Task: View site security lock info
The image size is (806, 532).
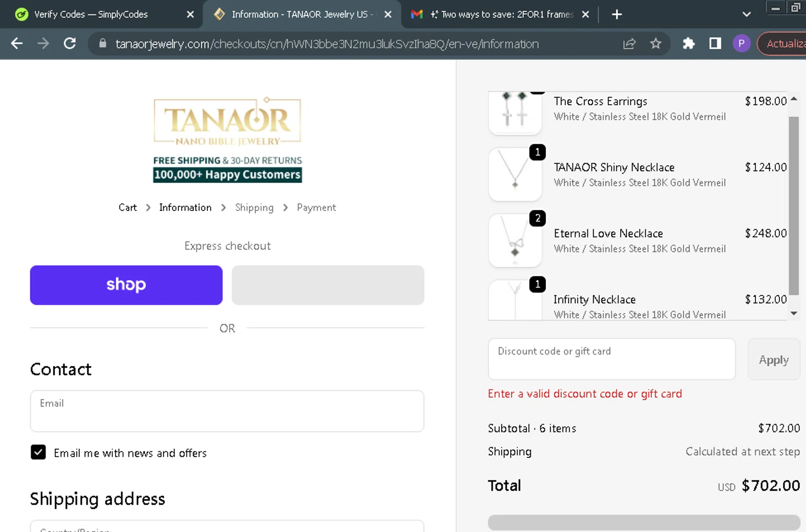Action: pyautogui.click(x=103, y=43)
